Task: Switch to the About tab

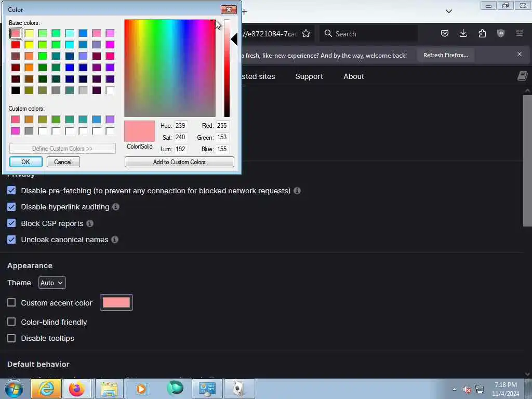Action: 353,76
